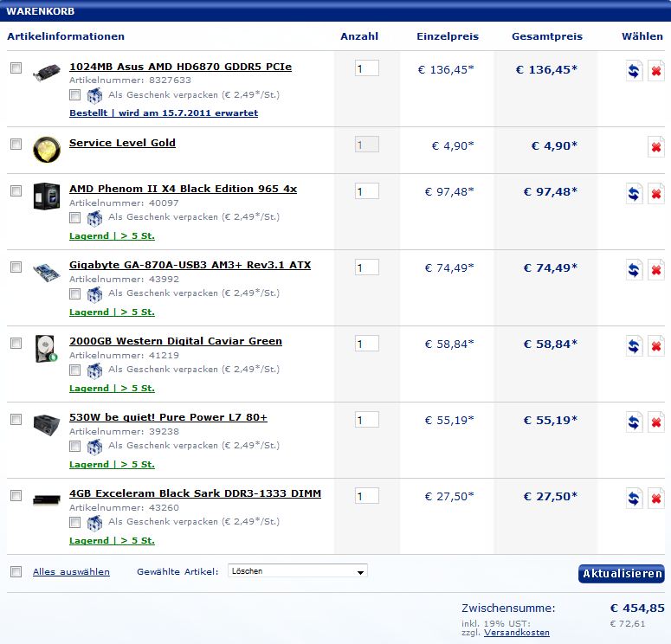Enable gift wrapping for Western Digital drive
671x644 pixels.
coord(75,370)
